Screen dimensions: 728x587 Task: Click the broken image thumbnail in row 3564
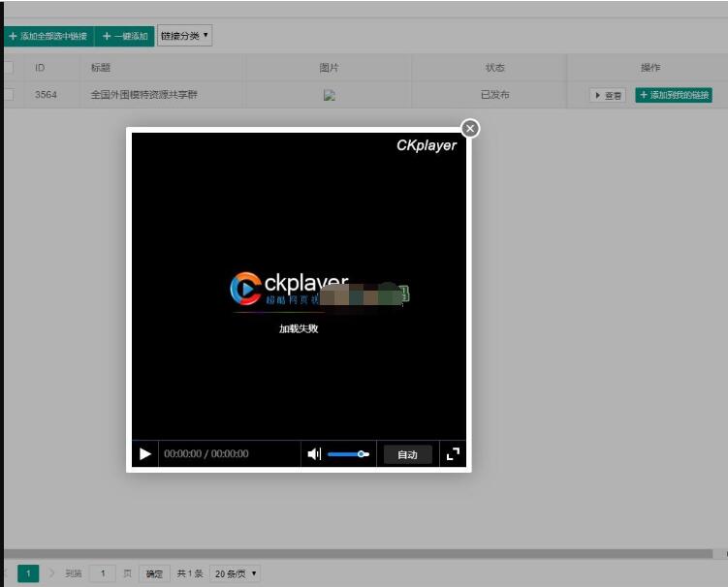330,95
